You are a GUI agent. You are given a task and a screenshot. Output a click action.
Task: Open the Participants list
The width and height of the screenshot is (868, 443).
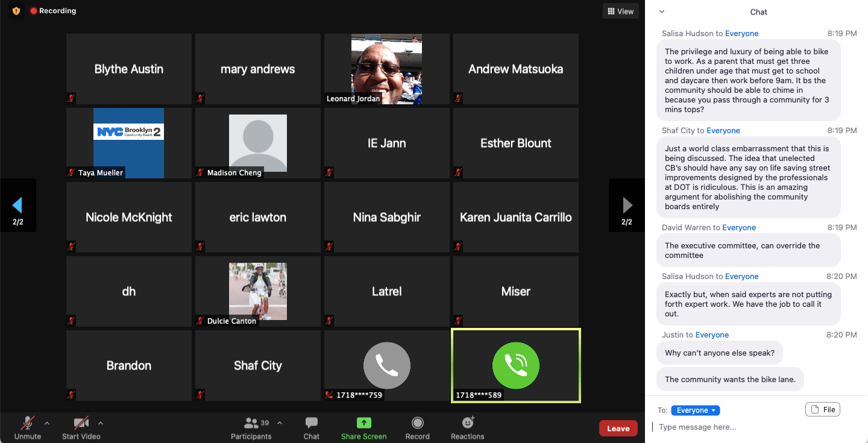coord(252,423)
